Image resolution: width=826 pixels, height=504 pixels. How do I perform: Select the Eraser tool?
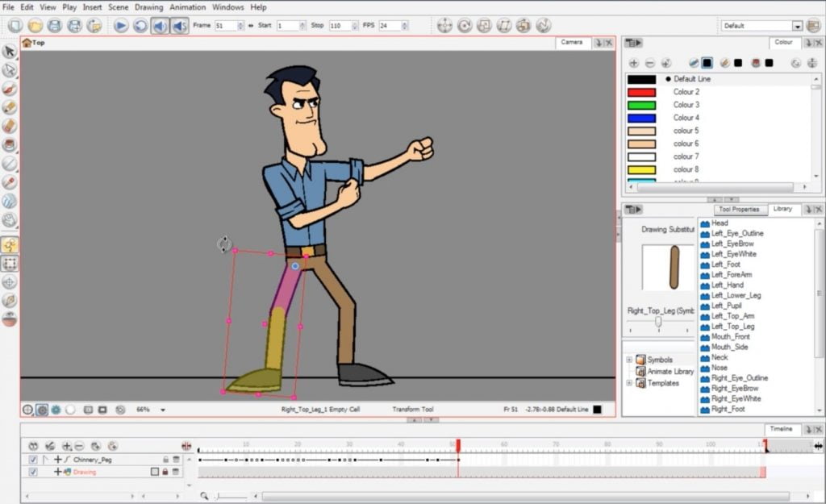(x=9, y=127)
